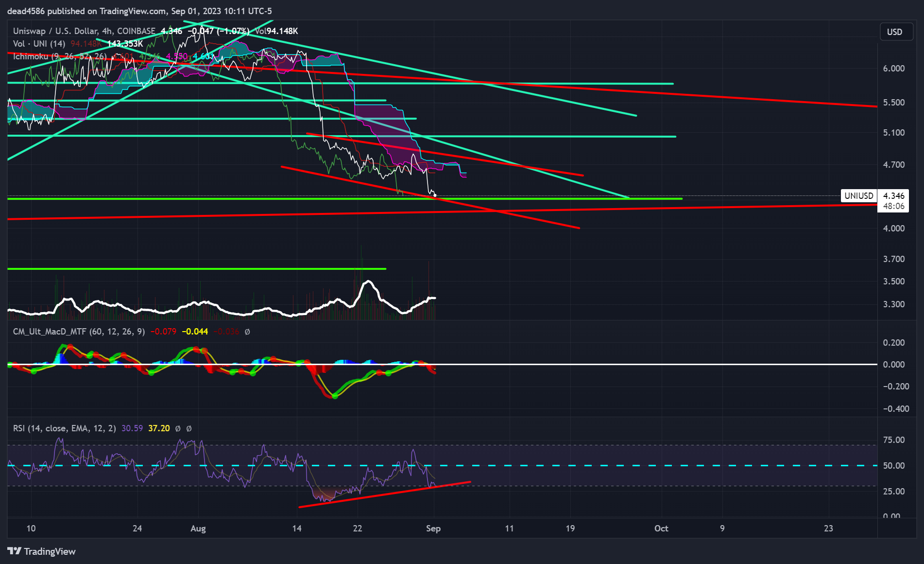Click the 6.000 price axis label
Screen dimensions: 924x564
pos(894,69)
